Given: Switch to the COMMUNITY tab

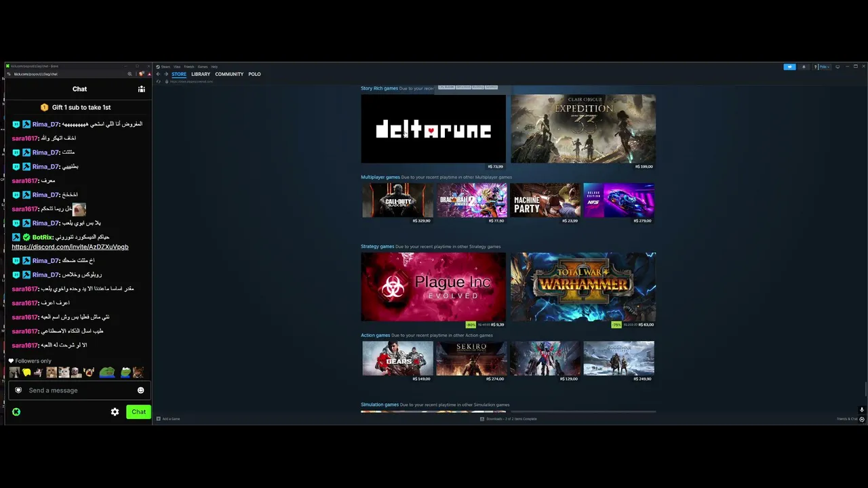Looking at the screenshot, I should [x=229, y=74].
